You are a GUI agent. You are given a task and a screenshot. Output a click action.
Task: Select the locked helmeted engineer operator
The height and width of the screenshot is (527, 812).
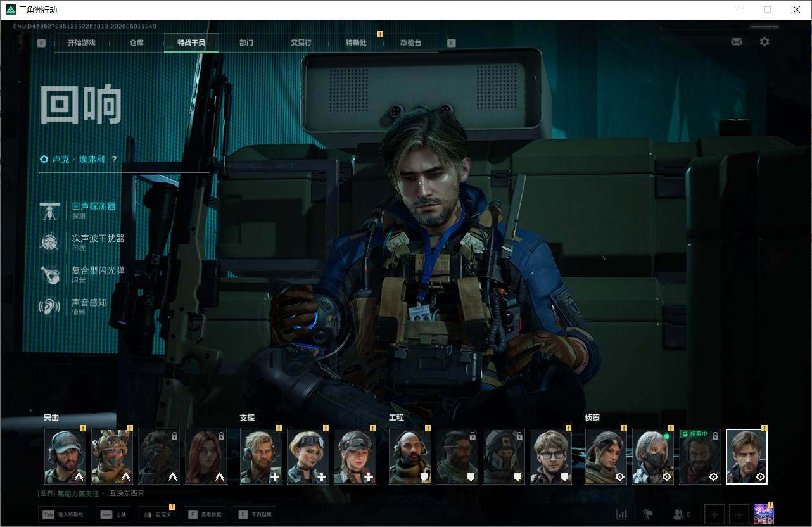pyautogui.click(x=504, y=457)
